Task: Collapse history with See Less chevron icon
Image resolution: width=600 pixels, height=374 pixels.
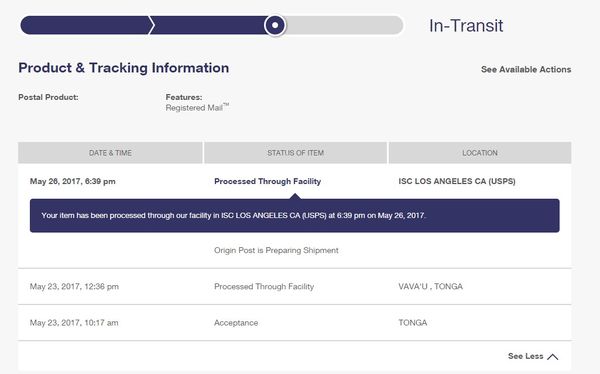Action: coord(553,357)
